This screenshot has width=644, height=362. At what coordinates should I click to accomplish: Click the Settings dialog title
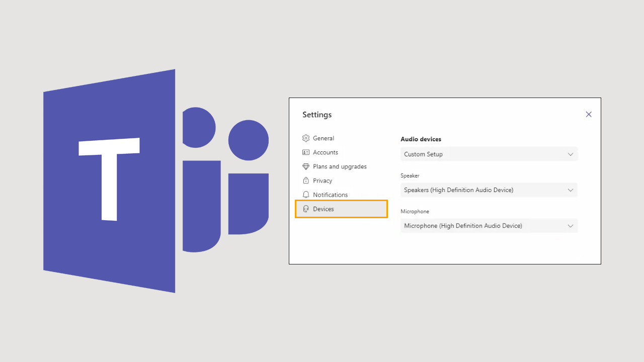(317, 115)
